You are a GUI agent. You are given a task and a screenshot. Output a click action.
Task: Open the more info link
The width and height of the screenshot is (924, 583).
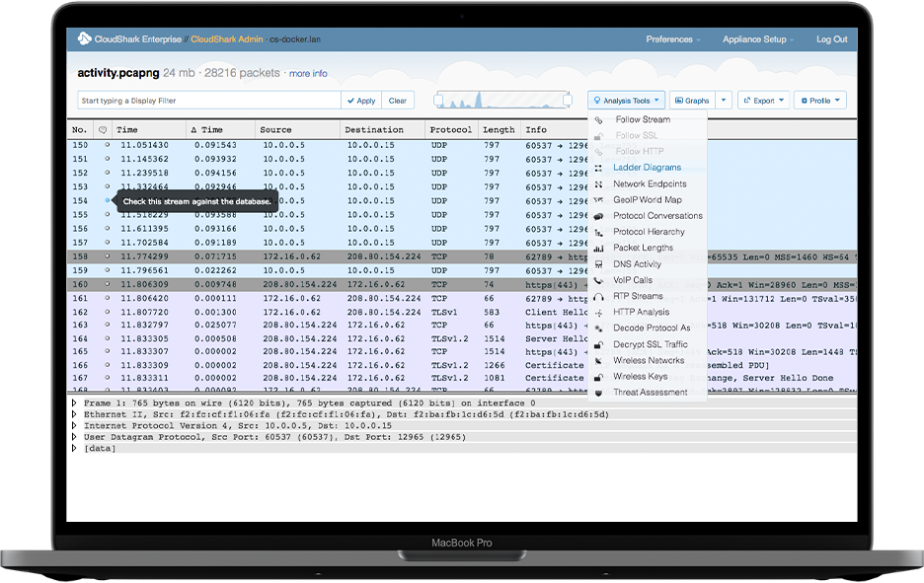[308, 74]
